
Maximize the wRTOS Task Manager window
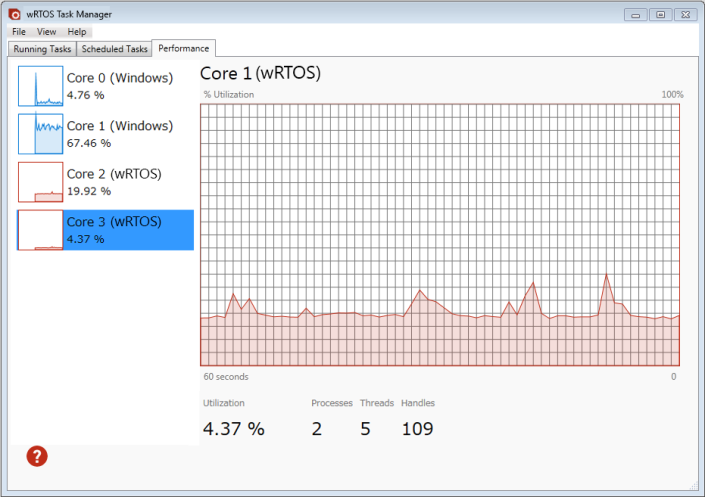pos(659,14)
